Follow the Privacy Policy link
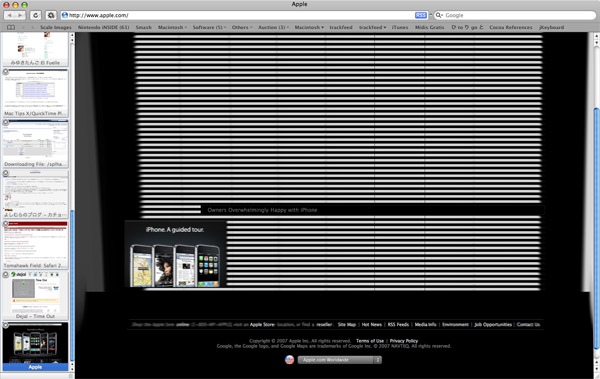Image resolution: width=600 pixels, height=379 pixels. pos(404,341)
